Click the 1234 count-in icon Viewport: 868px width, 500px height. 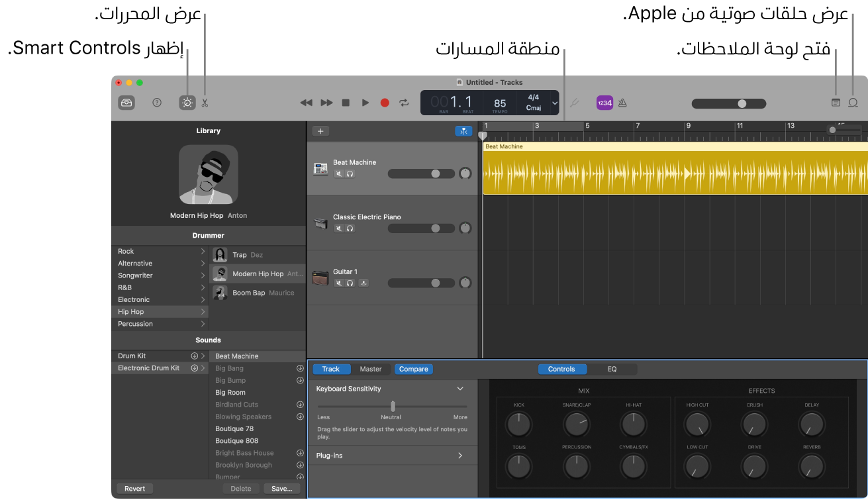(604, 103)
